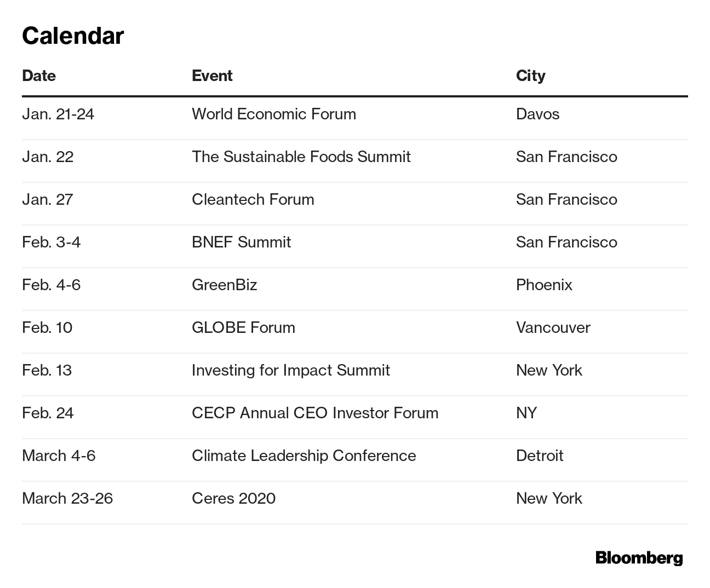The width and height of the screenshot is (710, 588).
Task: Click The Sustainable Foods Summit entry
Action: [x=301, y=157]
